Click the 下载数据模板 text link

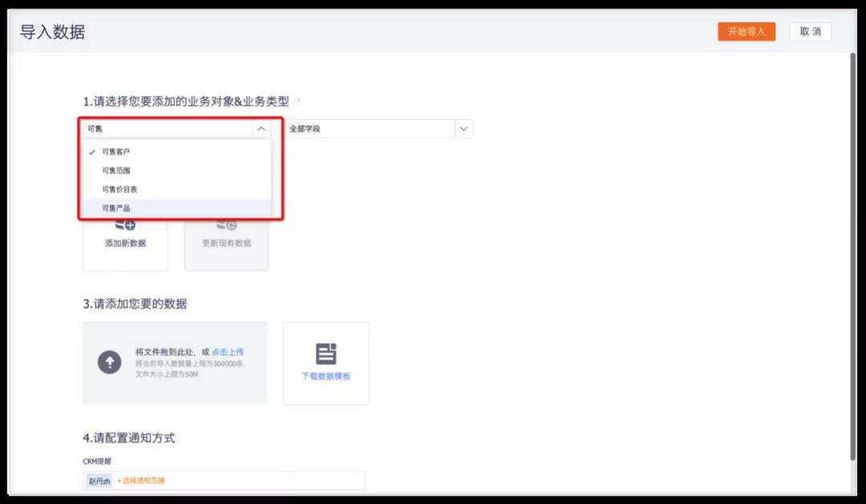[326, 376]
